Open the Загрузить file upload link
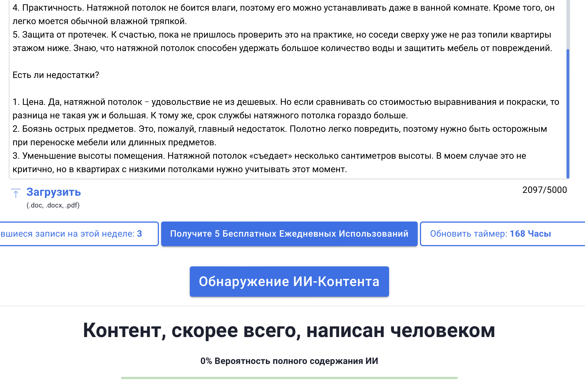585x392 pixels. 54,192
